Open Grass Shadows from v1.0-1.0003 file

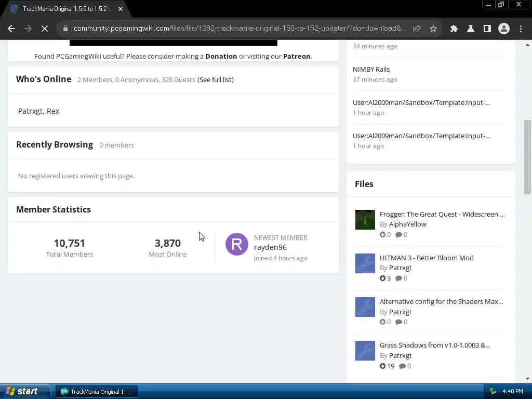[x=435, y=345]
